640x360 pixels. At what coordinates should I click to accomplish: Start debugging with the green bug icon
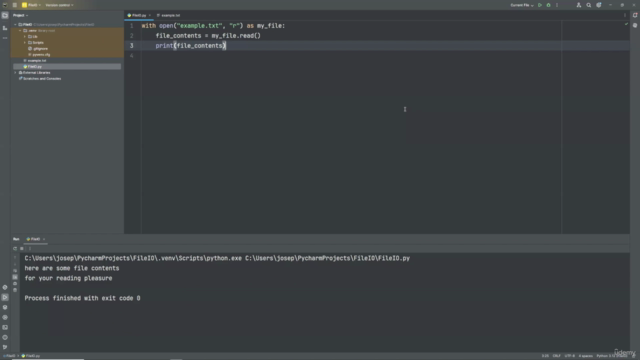(549, 5)
